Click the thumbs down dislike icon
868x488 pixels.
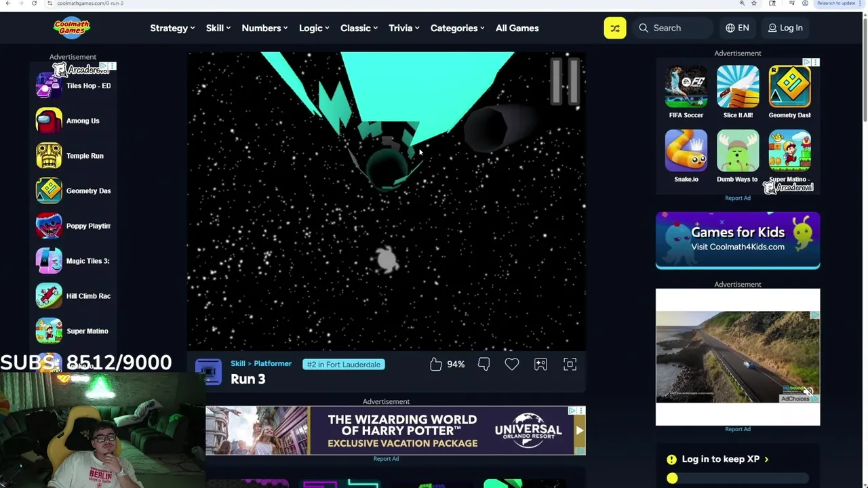tap(484, 365)
